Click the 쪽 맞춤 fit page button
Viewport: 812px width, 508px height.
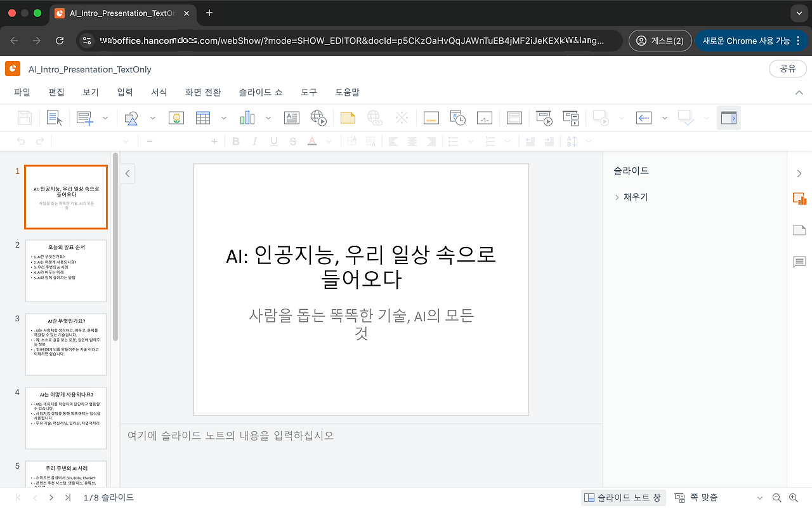click(696, 498)
